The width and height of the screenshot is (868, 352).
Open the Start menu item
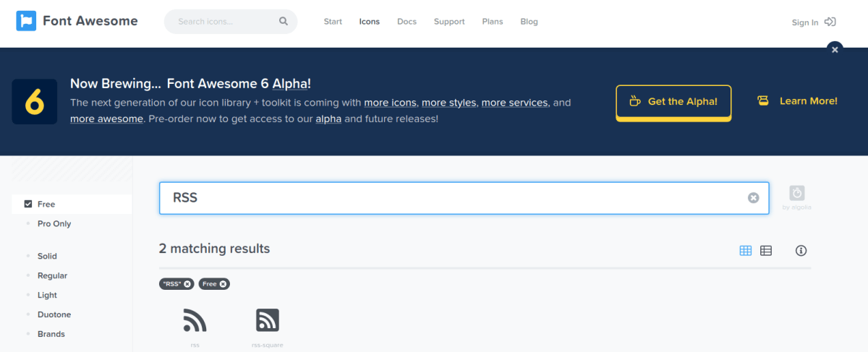pos(333,22)
